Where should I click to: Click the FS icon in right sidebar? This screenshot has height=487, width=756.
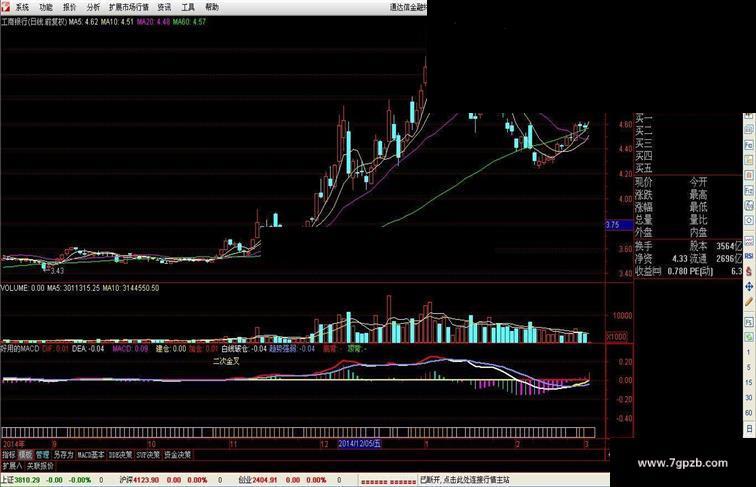point(749,322)
